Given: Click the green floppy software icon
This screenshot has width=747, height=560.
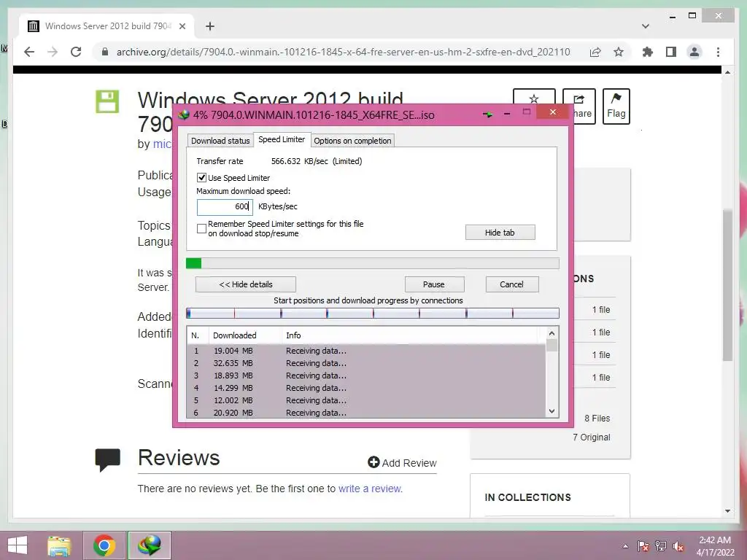Looking at the screenshot, I should [x=107, y=101].
